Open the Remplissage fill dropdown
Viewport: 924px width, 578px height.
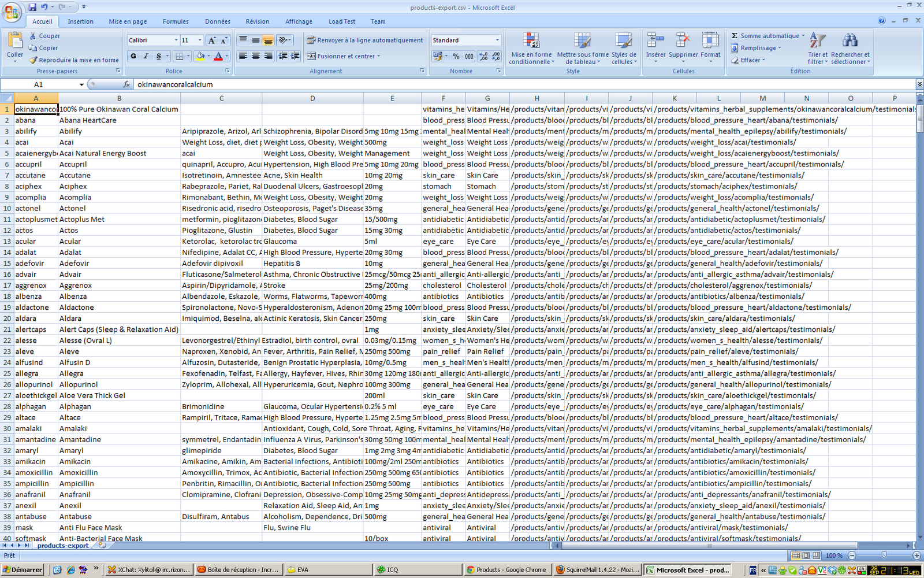756,48
